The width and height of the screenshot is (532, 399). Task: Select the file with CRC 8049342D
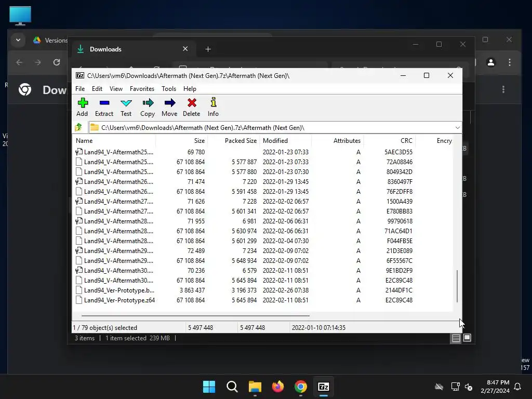pyautogui.click(x=262, y=171)
